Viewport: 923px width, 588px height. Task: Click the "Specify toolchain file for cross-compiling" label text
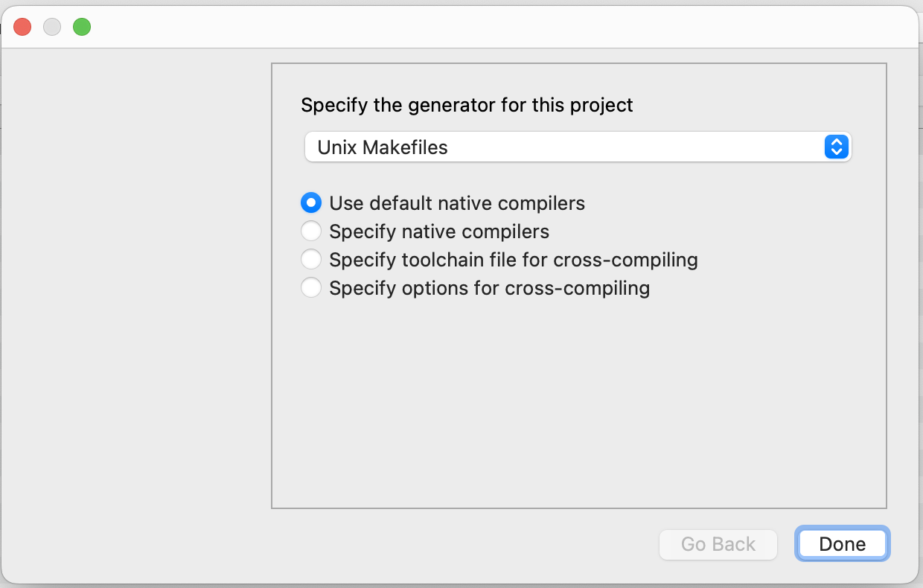point(514,261)
